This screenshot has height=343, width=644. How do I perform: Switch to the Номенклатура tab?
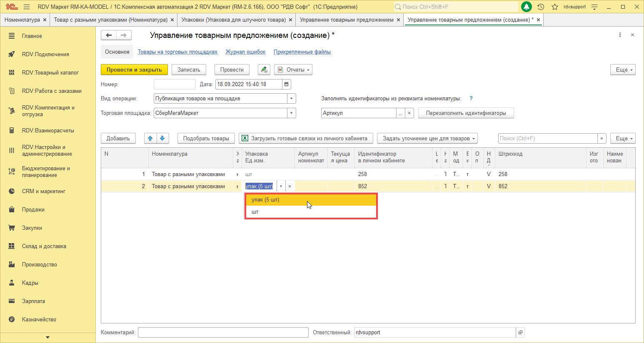pos(22,20)
